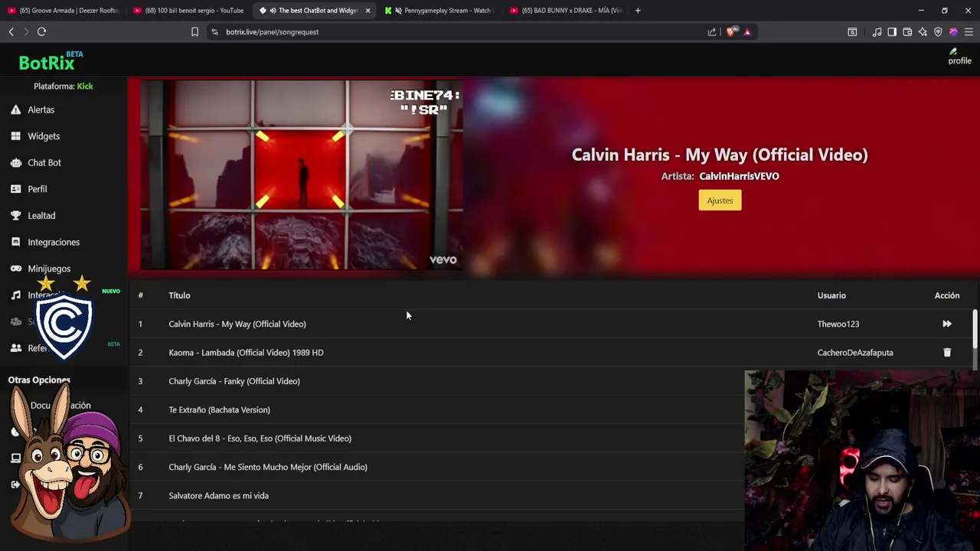Select row Te Extraño (Bachata Version)

[436, 409]
